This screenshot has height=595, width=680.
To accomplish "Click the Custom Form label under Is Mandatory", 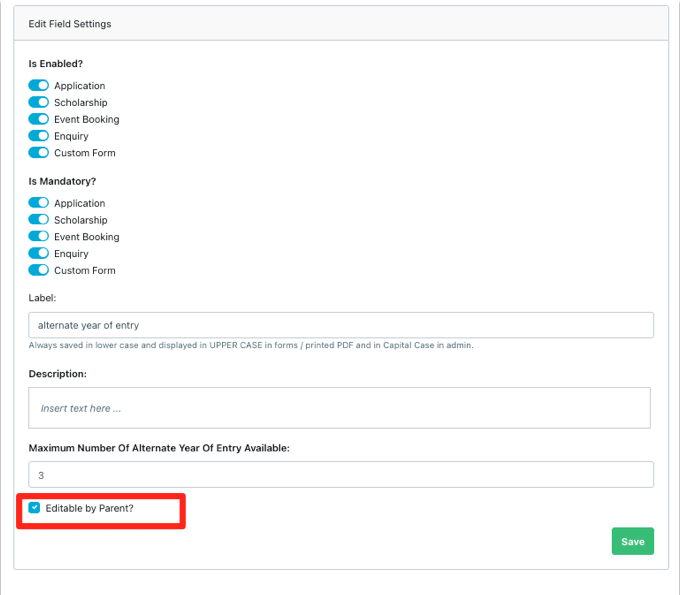I will tap(85, 270).
